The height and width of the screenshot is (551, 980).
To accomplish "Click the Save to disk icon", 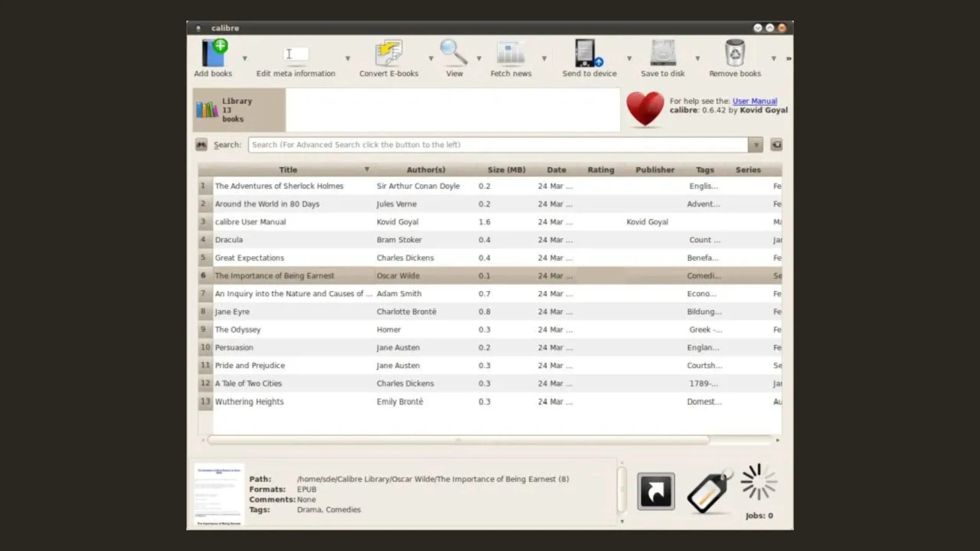I will [663, 53].
